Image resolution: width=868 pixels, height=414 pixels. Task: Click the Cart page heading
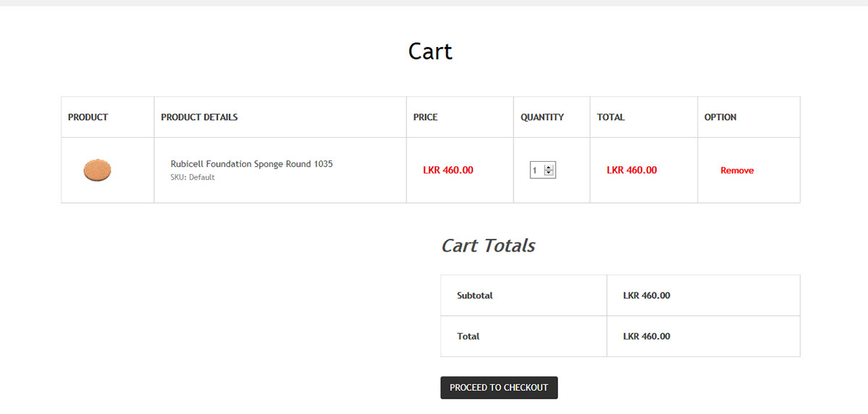tap(430, 51)
